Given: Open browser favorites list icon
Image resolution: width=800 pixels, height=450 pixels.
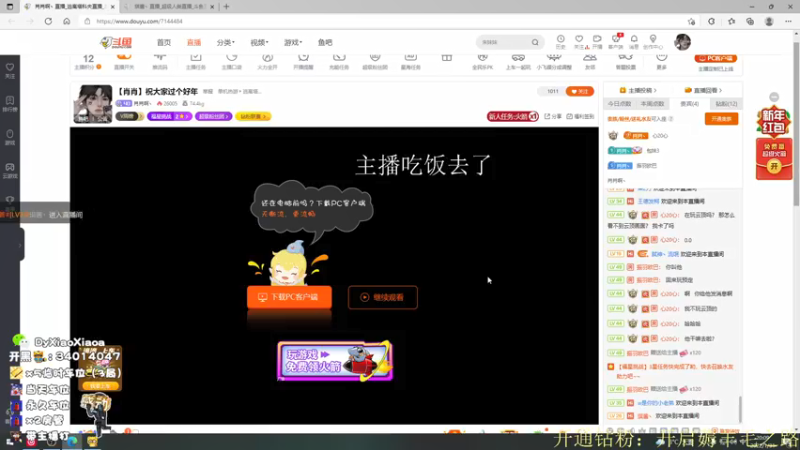Looking at the screenshot, I should (732, 21).
